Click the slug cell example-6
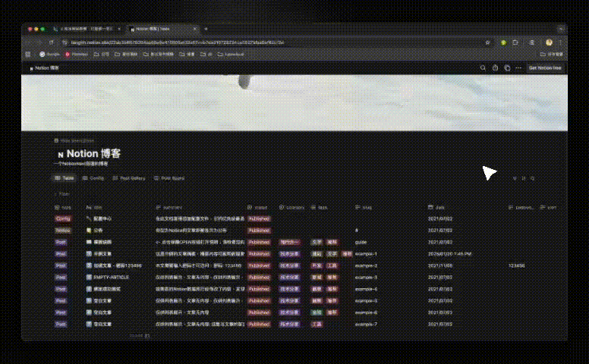 (366, 312)
